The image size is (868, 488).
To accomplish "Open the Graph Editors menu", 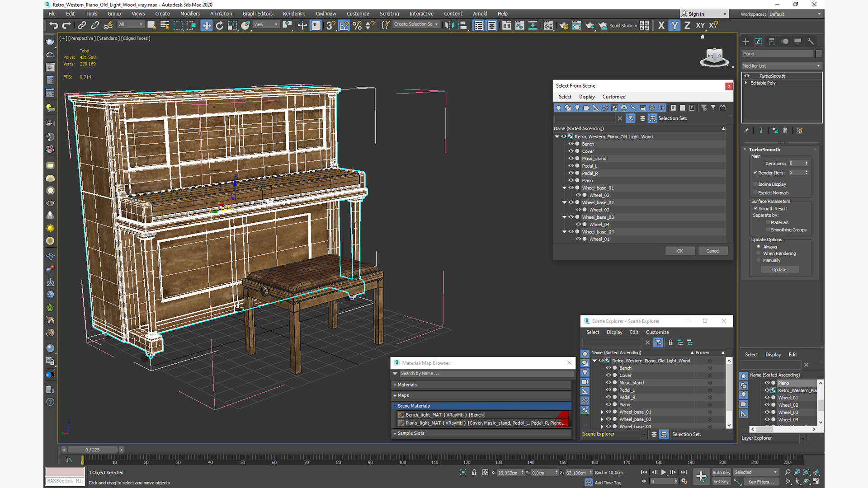I will [257, 14].
